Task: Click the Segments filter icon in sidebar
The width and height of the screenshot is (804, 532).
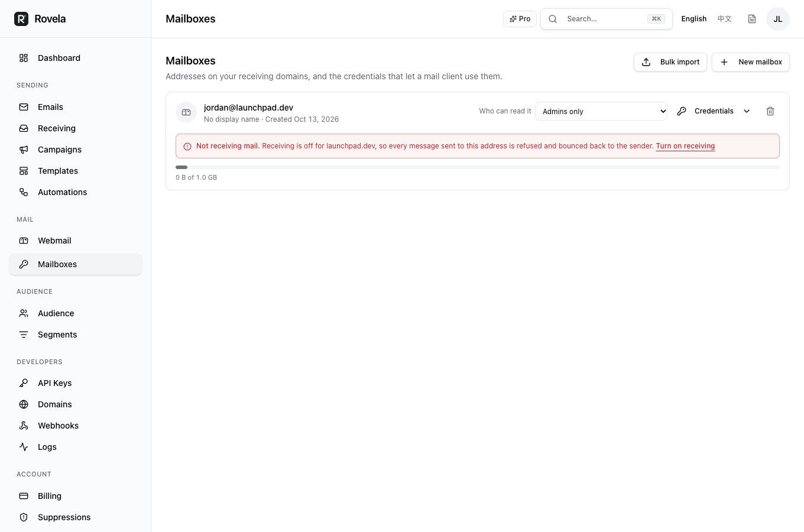Action: pyautogui.click(x=24, y=335)
